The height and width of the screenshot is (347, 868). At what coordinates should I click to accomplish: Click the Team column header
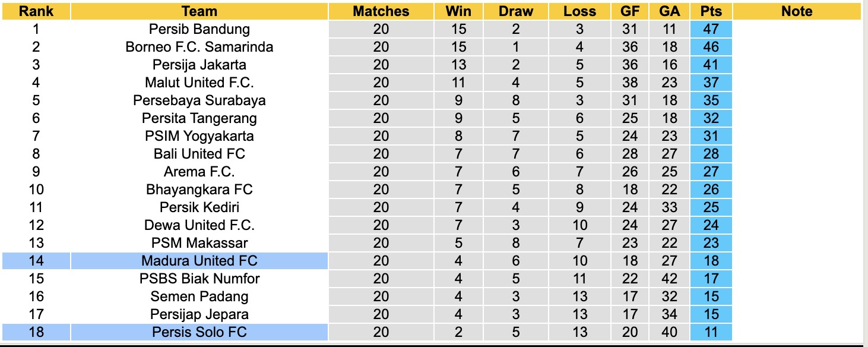199,11
